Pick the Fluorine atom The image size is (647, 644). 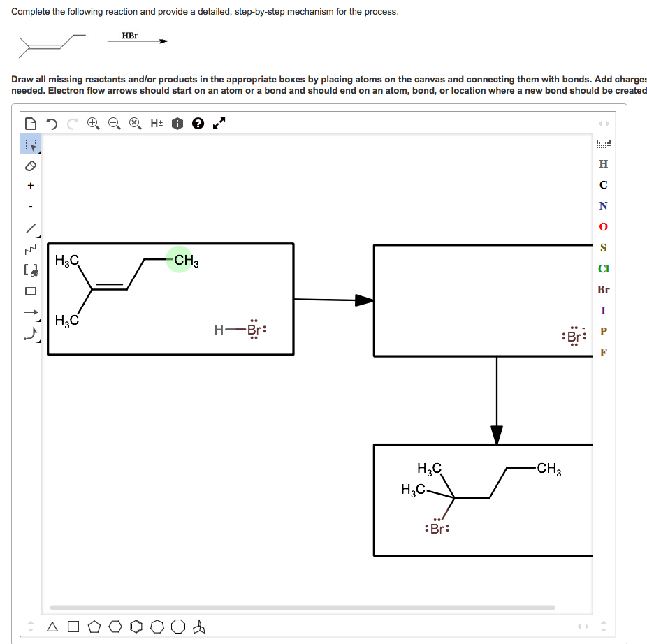tap(604, 352)
